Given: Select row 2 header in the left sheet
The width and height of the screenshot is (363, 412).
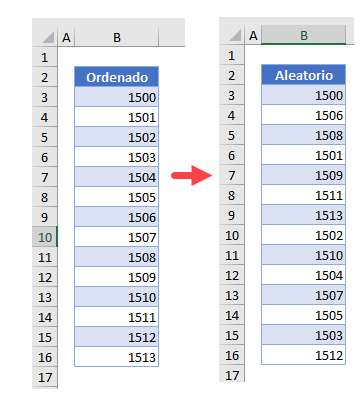Looking at the screenshot, I should click(x=45, y=77).
